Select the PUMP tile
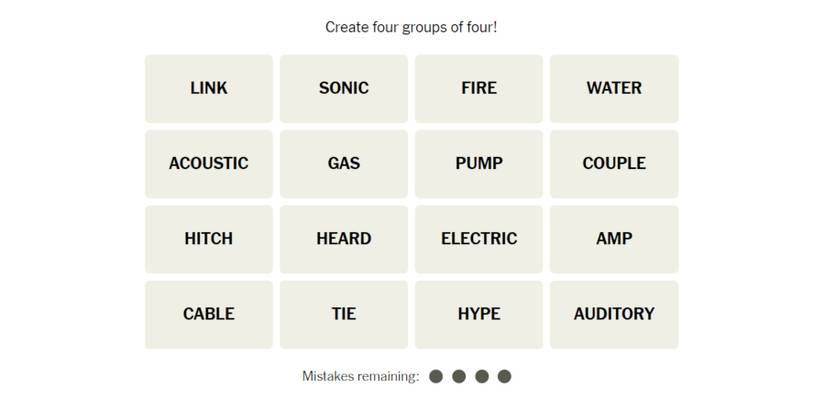825x413 pixels. (x=478, y=163)
